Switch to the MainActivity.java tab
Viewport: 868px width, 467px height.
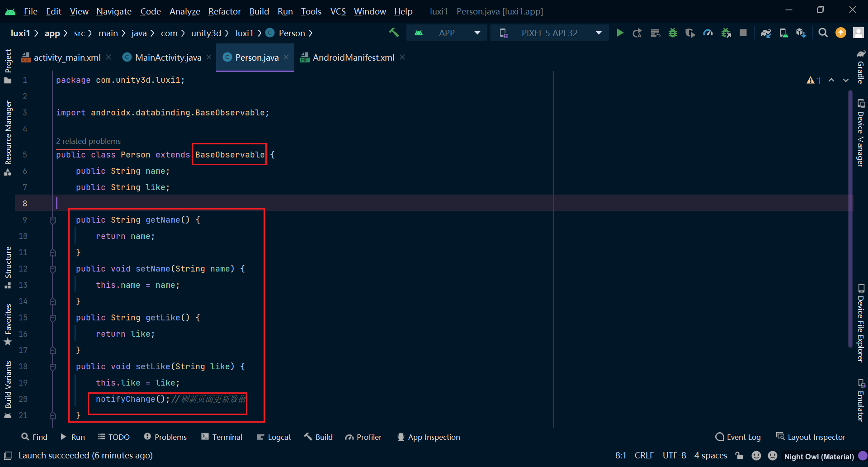tap(168, 57)
